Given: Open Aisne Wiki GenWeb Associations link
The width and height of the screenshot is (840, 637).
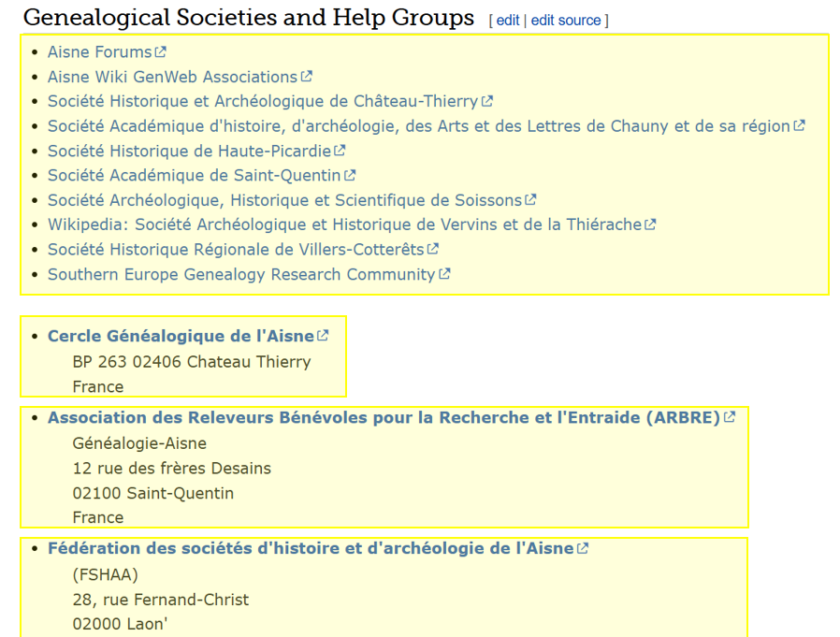Looking at the screenshot, I should coord(172,77).
